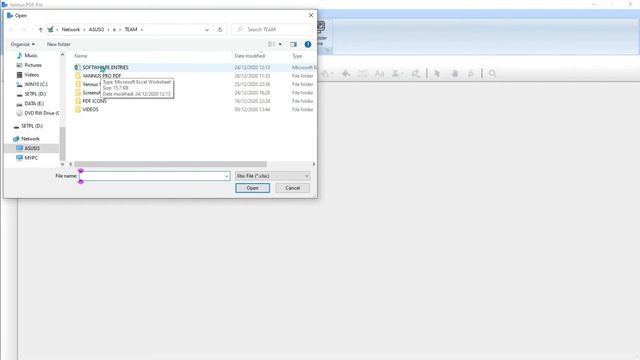Image resolution: width=640 pixels, height=360 pixels.
Task: Select the PDF ICONS folder
Action: pyautogui.click(x=94, y=101)
